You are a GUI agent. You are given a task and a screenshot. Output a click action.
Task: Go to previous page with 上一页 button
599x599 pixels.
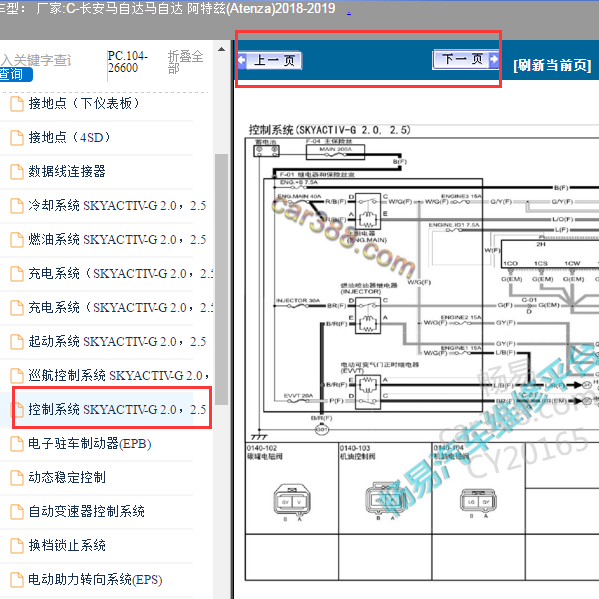point(270,60)
